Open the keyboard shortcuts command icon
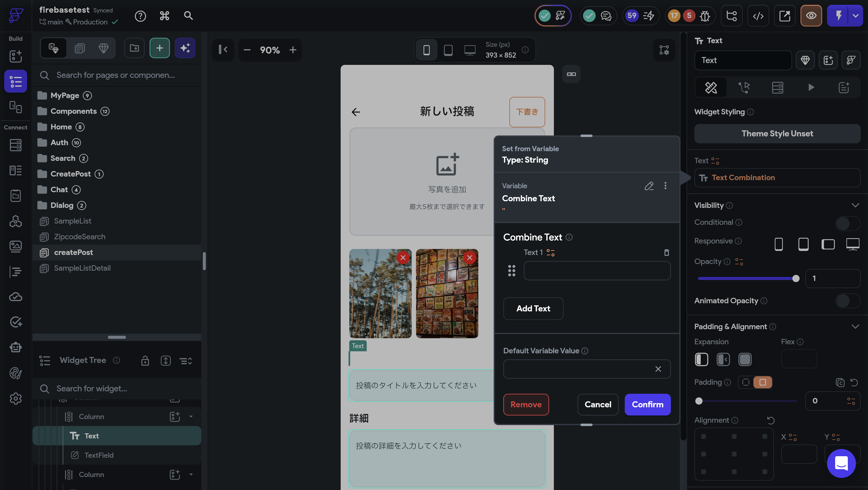This screenshot has width=868, height=490. [165, 15]
